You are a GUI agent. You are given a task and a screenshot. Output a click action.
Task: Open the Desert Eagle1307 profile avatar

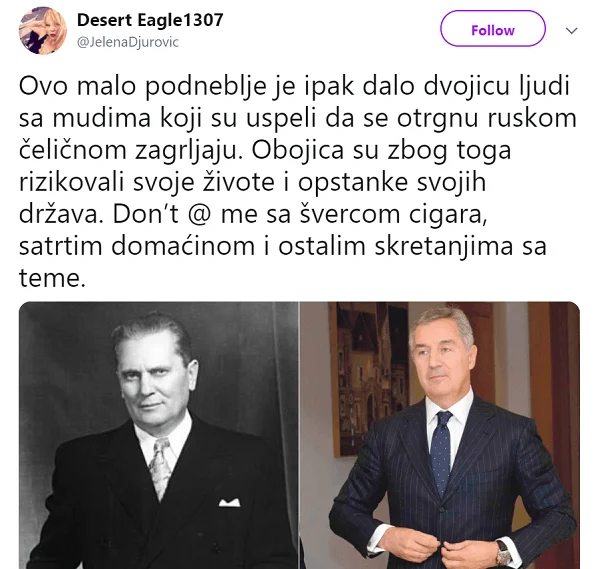[x=42, y=31]
